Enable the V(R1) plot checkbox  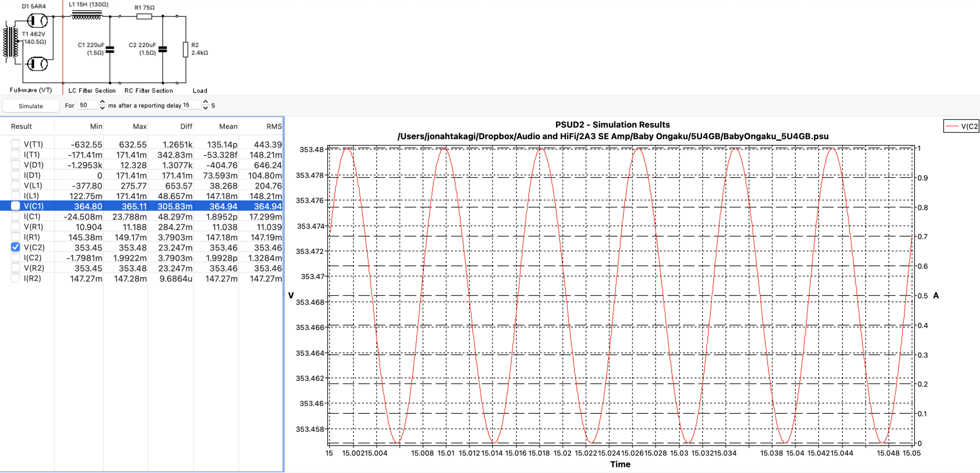[x=15, y=226]
